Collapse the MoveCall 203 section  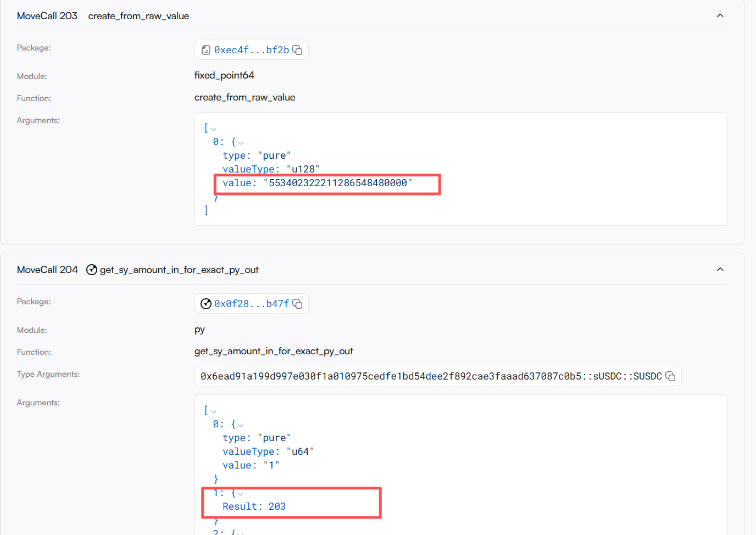coord(720,16)
